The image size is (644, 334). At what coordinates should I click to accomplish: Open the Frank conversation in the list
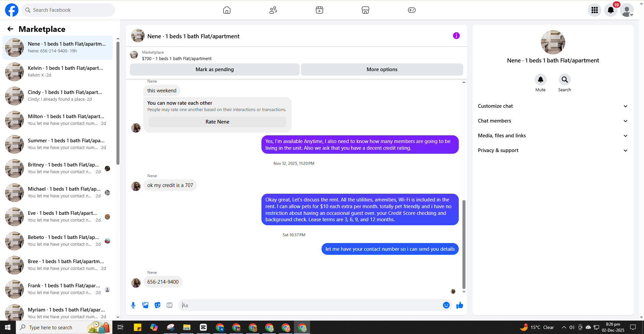point(58,289)
